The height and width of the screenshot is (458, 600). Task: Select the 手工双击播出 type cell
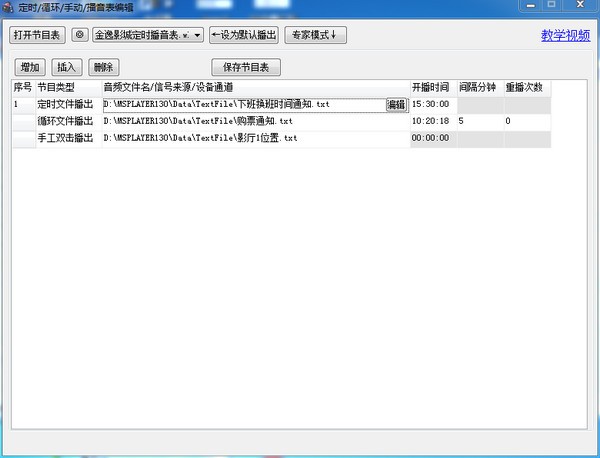point(68,138)
